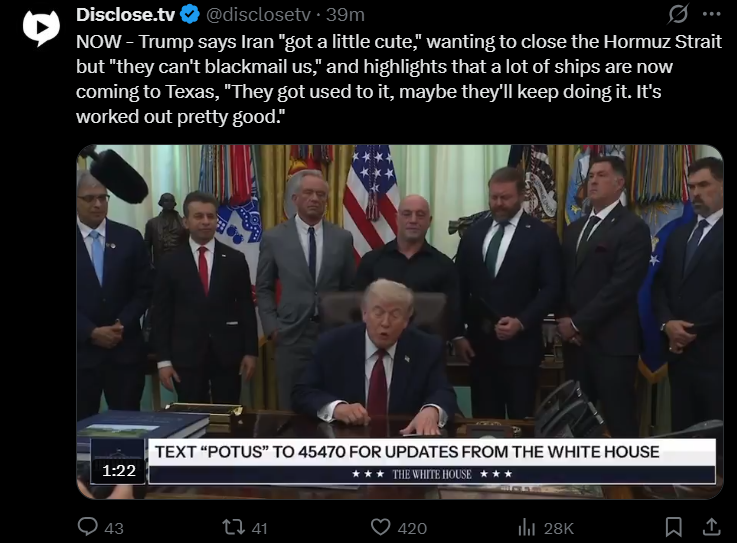Open the @disclosetv handle link
This screenshot has height=543, width=737.
click(258, 15)
